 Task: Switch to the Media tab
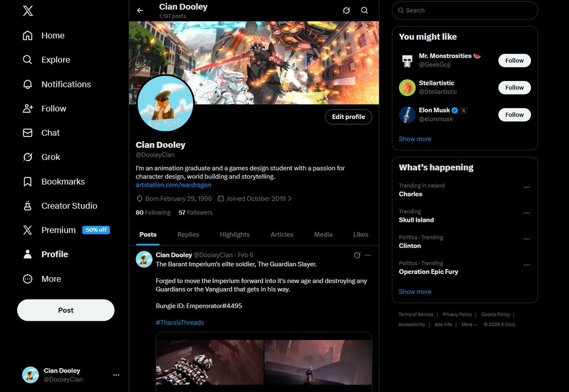(323, 235)
